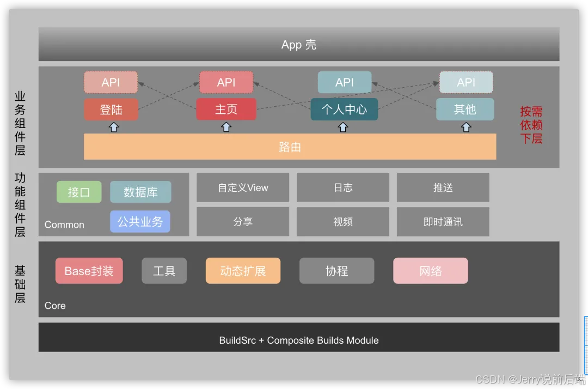Click the 推送 component box
This screenshot has width=588, height=389.
(443, 187)
